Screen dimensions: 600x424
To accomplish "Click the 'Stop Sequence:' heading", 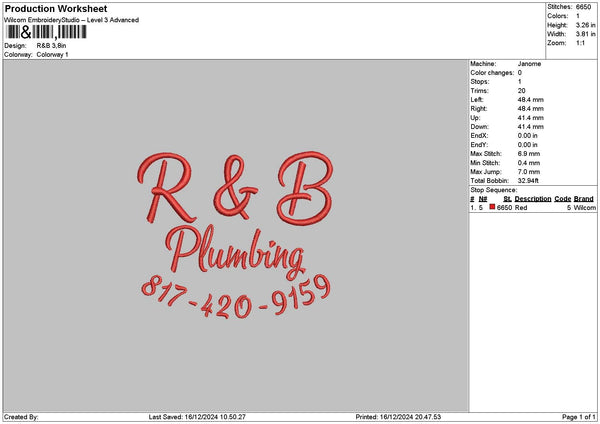I will [x=493, y=190].
